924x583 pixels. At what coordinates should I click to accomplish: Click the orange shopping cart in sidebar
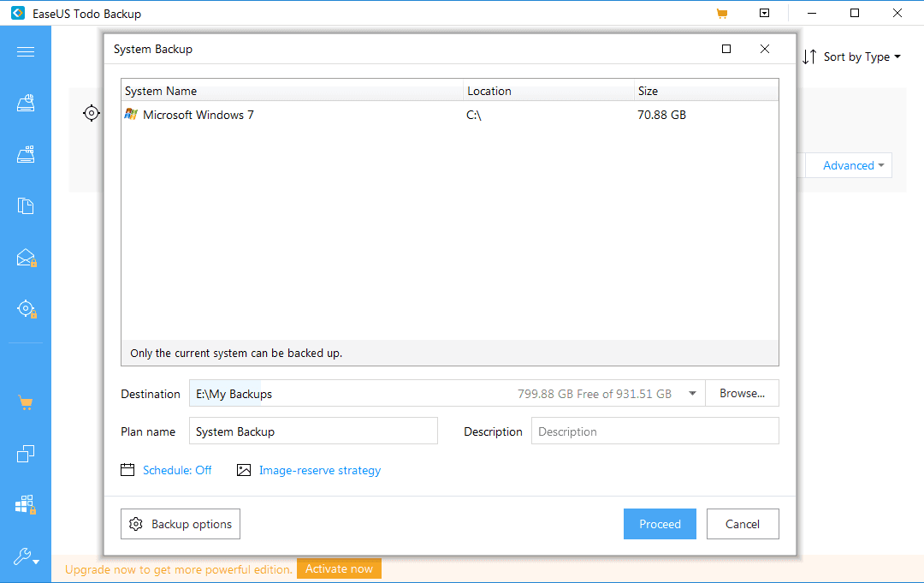click(x=26, y=402)
